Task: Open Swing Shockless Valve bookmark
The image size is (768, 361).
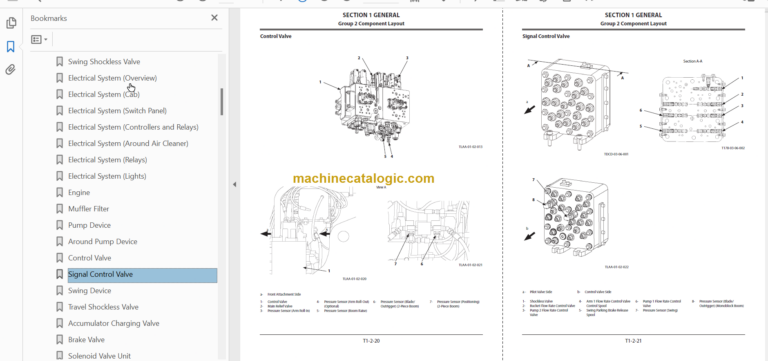Action: [104, 62]
